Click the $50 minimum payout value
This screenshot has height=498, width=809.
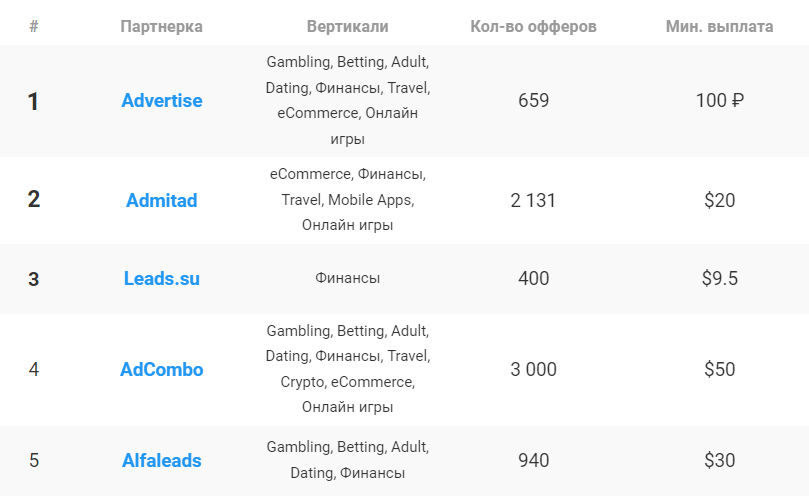[x=719, y=370]
